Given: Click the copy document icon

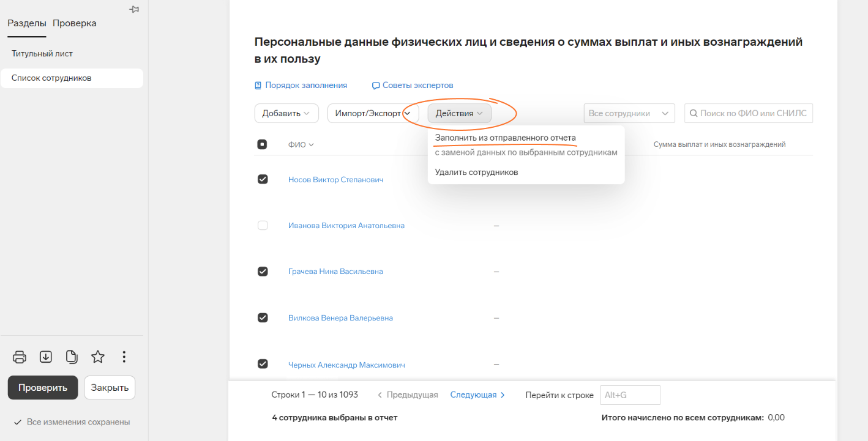Looking at the screenshot, I should [x=72, y=357].
